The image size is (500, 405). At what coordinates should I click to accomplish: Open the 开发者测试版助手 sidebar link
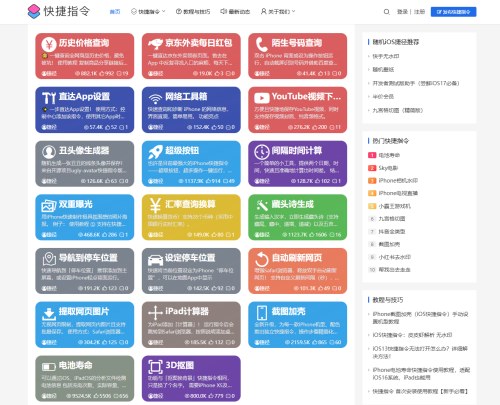(x=416, y=83)
